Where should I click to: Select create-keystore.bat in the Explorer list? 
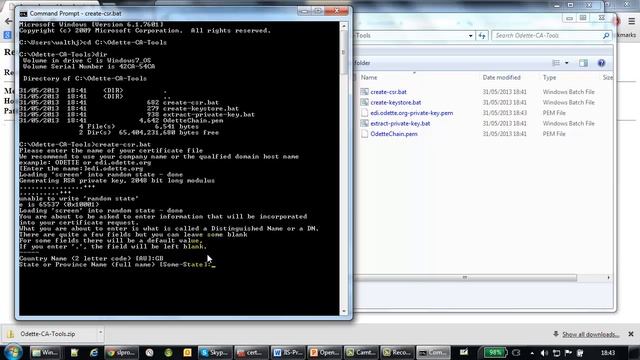(396, 102)
